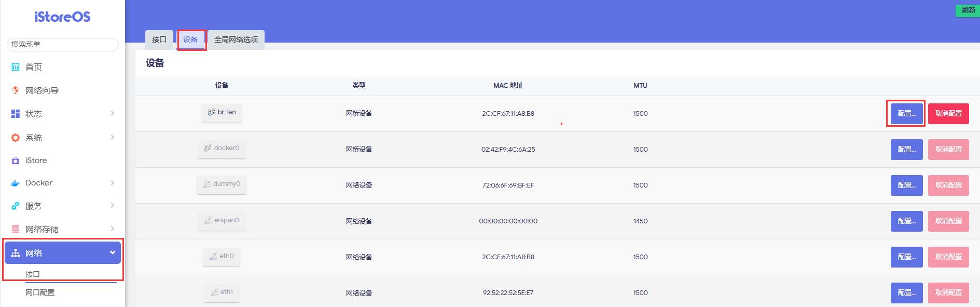The width and height of the screenshot is (980, 307).
Task: Click 配置 button for br-lan
Action: pos(906,113)
